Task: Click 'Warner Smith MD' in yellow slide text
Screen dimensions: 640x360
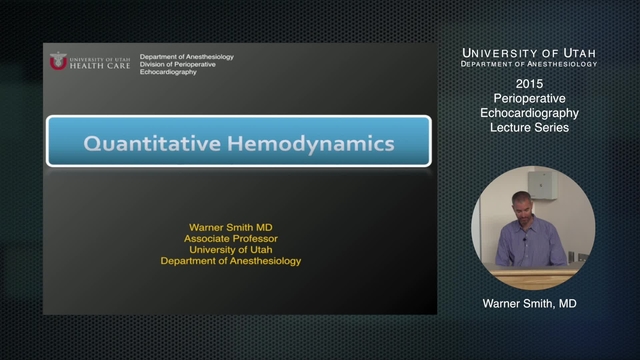Action: (x=231, y=227)
